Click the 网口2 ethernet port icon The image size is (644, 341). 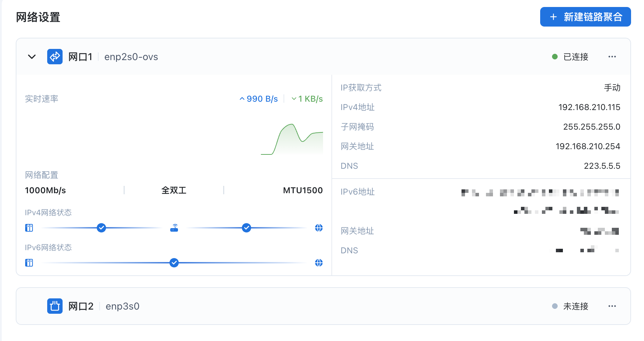[55, 306]
